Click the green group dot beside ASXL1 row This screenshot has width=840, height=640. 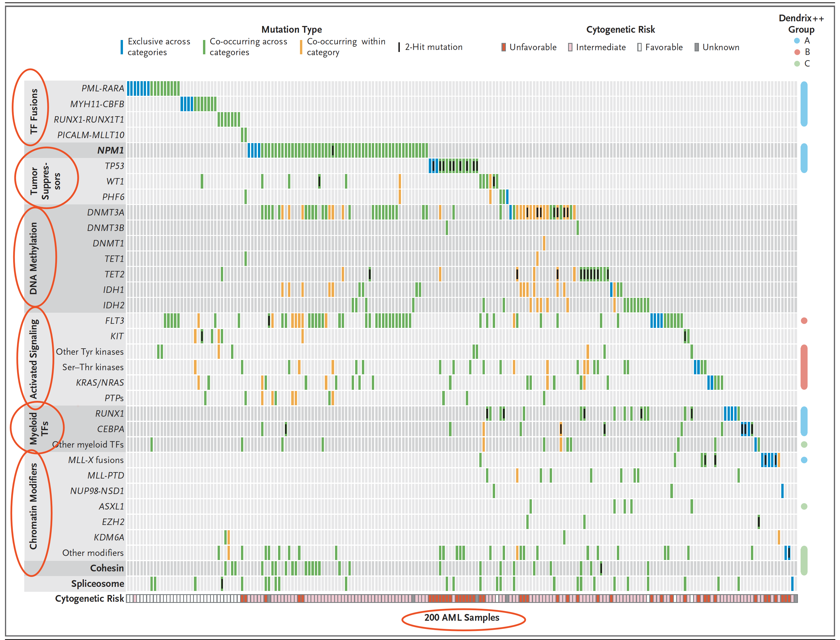pos(804,507)
